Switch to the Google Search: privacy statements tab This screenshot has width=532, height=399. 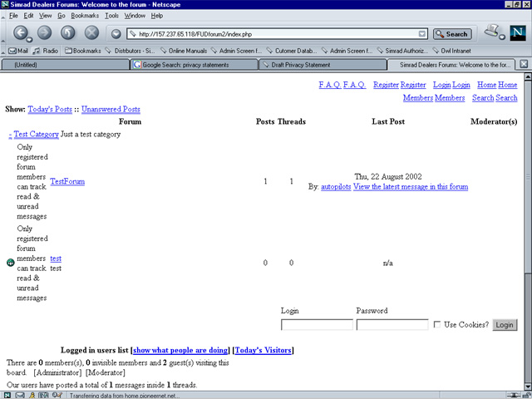194,65
